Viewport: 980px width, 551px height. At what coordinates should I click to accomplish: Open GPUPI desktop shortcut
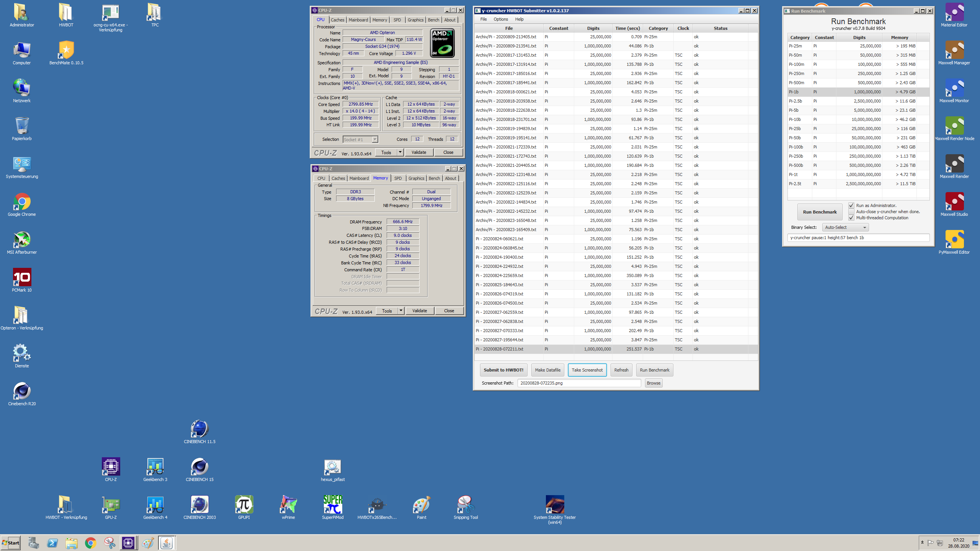coord(244,507)
